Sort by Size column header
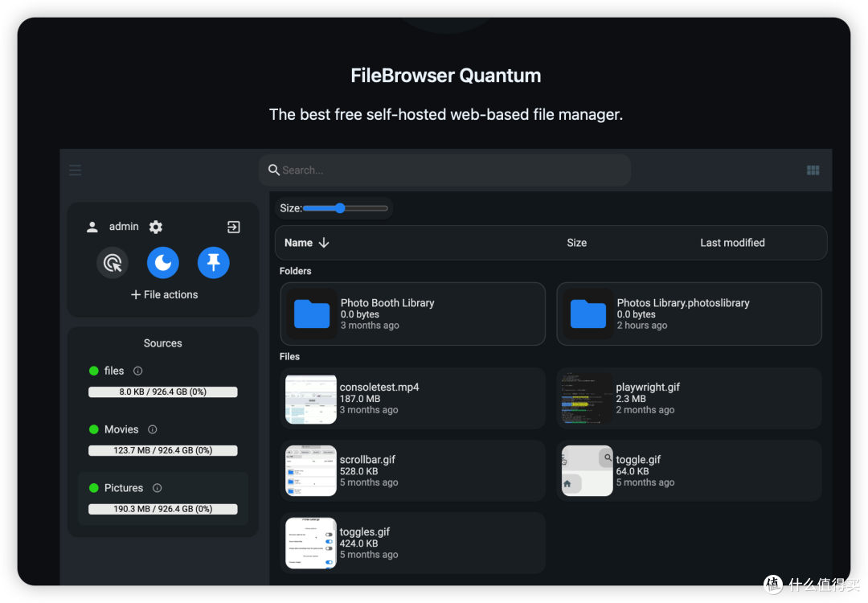Screen dimensions: 868x603 (576, 243)
